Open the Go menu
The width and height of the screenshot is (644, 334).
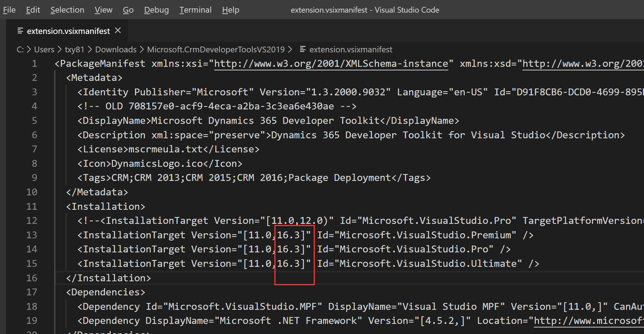click(x=128, y=10)
